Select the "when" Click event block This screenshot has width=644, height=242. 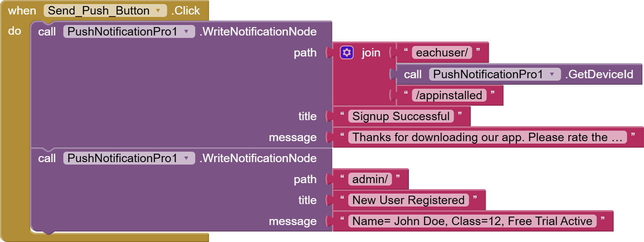click(22, 10)
